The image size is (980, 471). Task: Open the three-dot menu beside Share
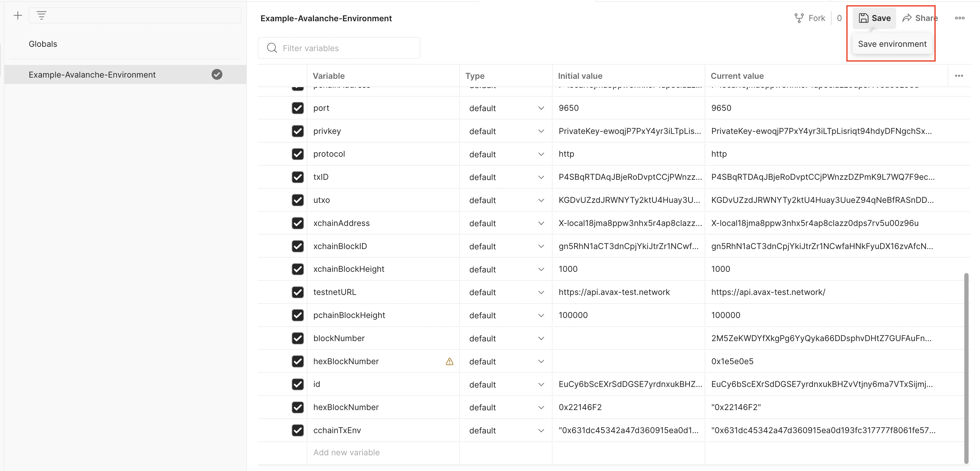pyautogui.click(x=959, y=18)
